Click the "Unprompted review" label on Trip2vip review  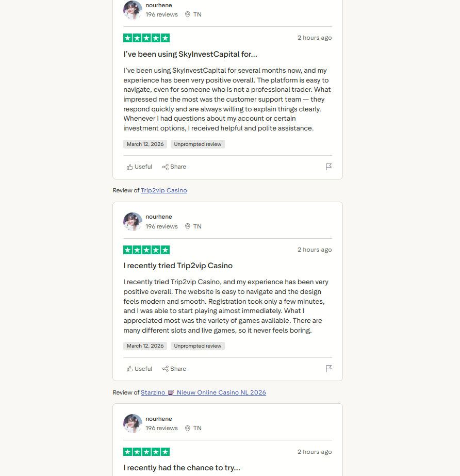pos(198,346)
